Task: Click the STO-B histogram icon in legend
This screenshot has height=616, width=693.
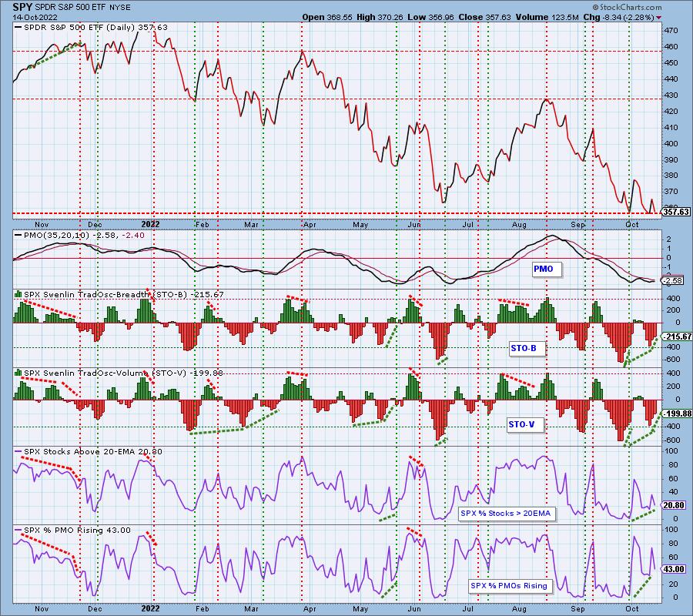Action: 18,294
